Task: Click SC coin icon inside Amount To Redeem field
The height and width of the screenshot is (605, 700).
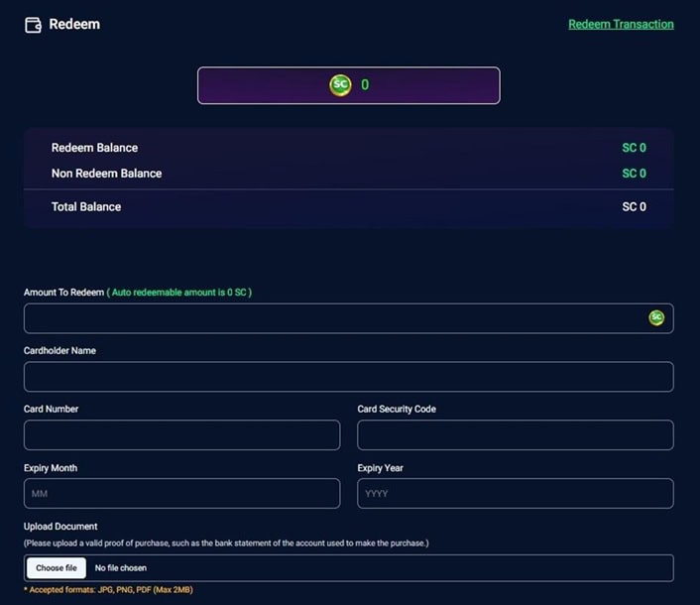Action: (656, 318)
